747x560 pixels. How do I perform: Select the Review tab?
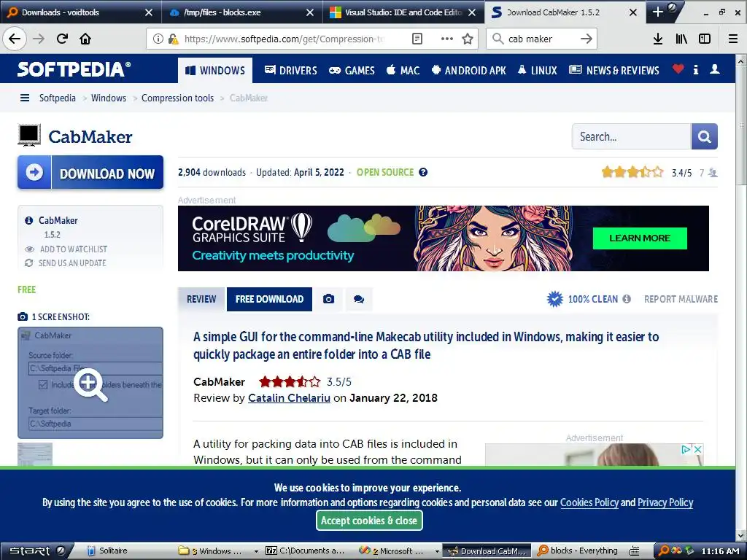[201, 299]
